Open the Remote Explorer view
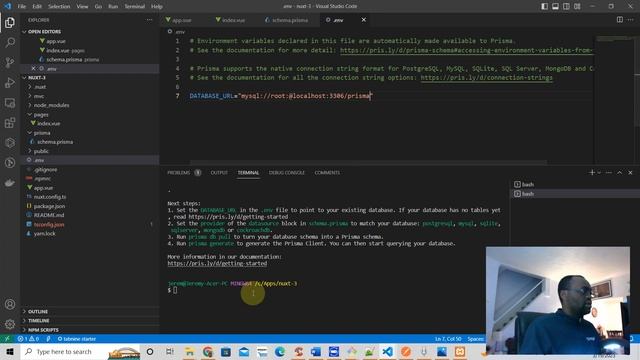This screenshot has height=360, width=640. pos(10,103)
